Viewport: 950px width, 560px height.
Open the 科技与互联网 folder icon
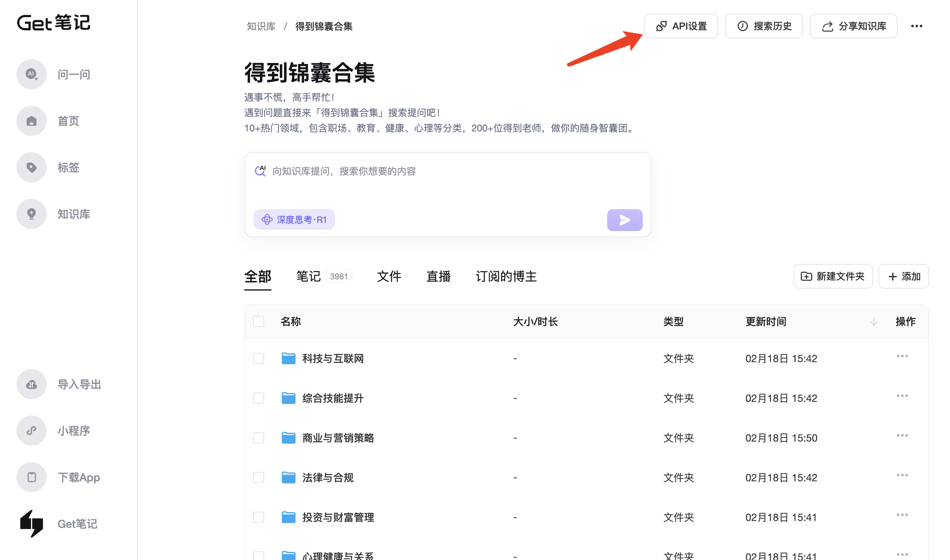[x=288, y=358]
